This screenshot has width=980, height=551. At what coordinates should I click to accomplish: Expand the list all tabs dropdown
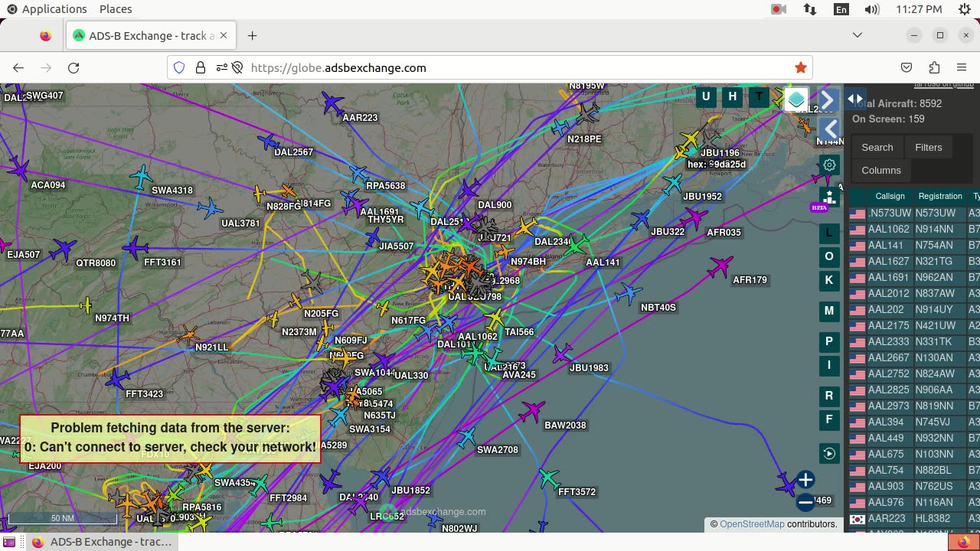click(857, 35)
